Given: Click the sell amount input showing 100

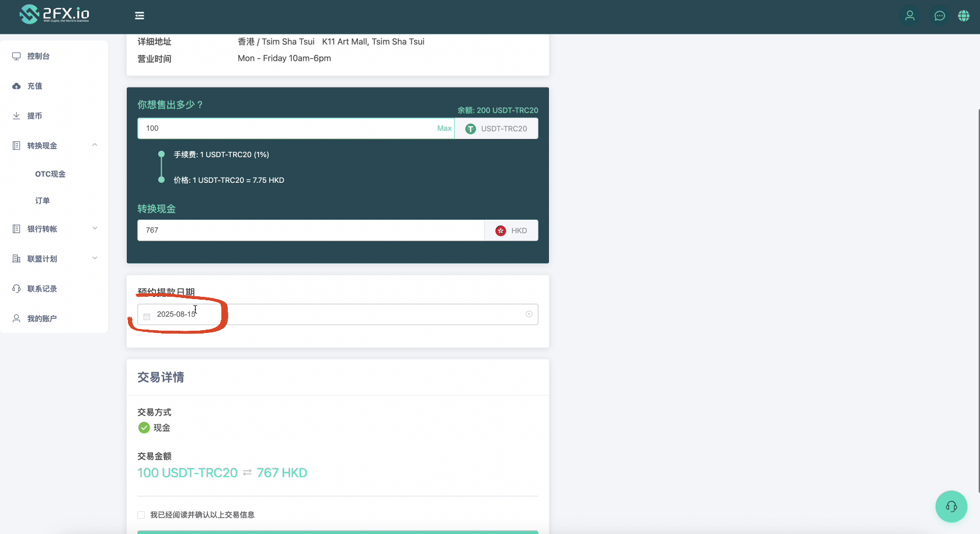Looking at the screenshot, I should click(x=286, y=129).
